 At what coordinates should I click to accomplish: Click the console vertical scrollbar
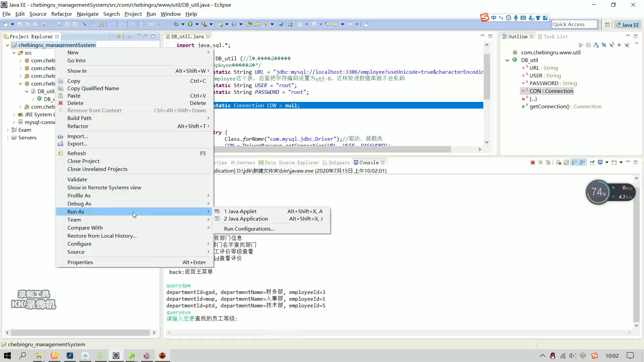point(636,251)
